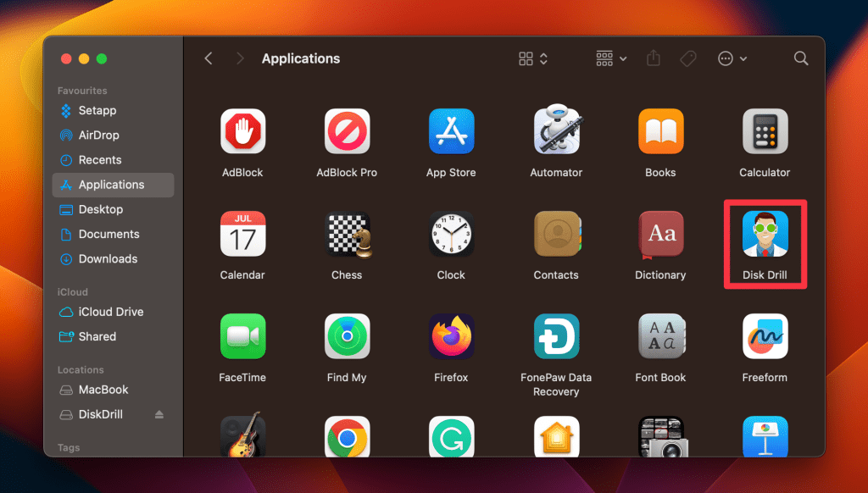Select the Google Chrome icon

(347, 436)
